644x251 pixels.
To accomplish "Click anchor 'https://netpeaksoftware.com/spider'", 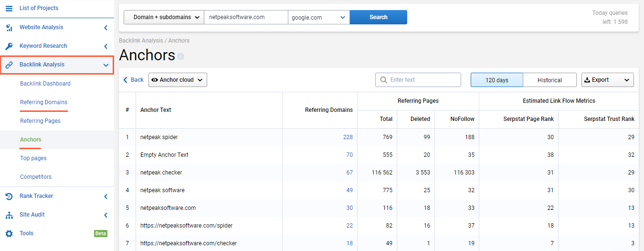I will (x=187, y=226).
